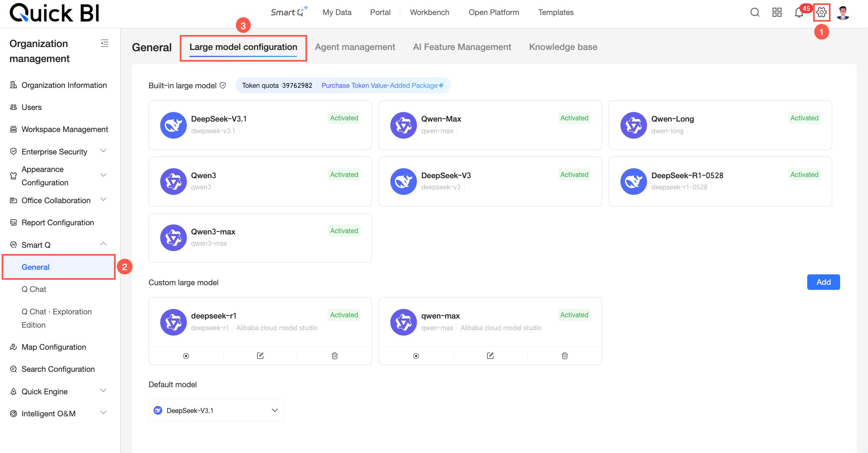The image size is (868, 453).
Task: Click the 'deepseek-r1-0528' model identifier
Action: (679, 187)
